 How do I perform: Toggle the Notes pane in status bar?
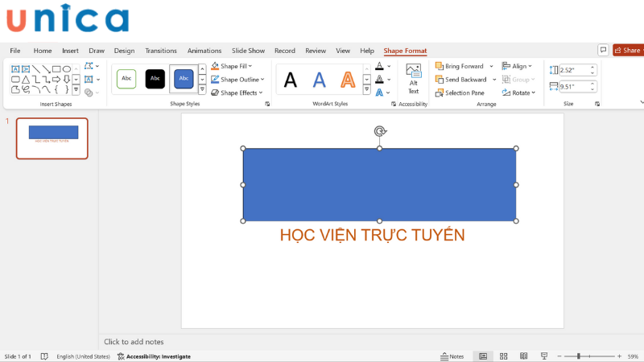tap(452, 356)
